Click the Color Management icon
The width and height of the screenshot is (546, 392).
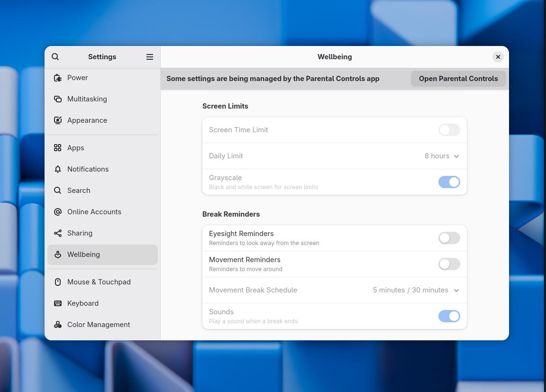58,325
